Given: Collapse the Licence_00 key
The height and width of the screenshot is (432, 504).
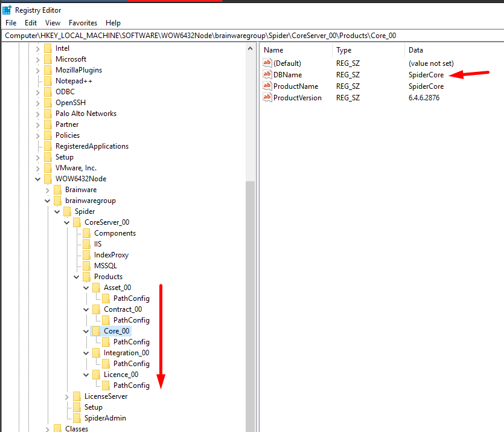Looking at the screenshot, I should (86, 375).
